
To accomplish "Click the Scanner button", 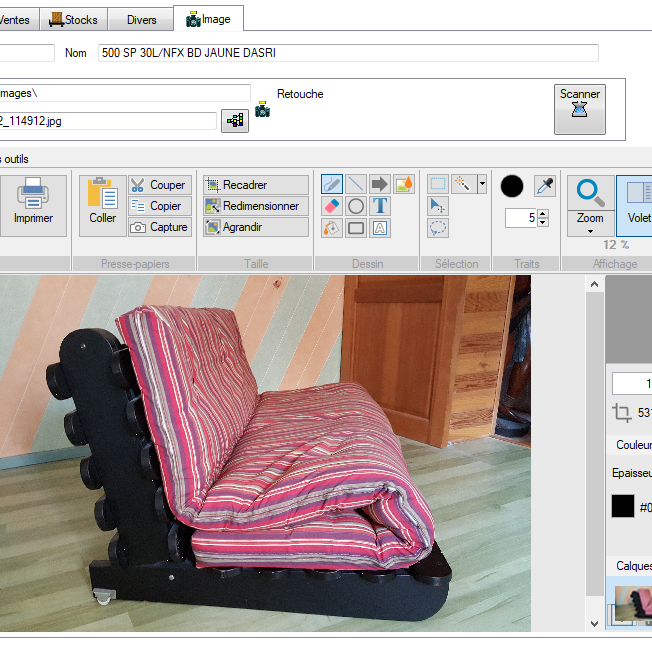I will pyautogui.click(x=580, y=109).
